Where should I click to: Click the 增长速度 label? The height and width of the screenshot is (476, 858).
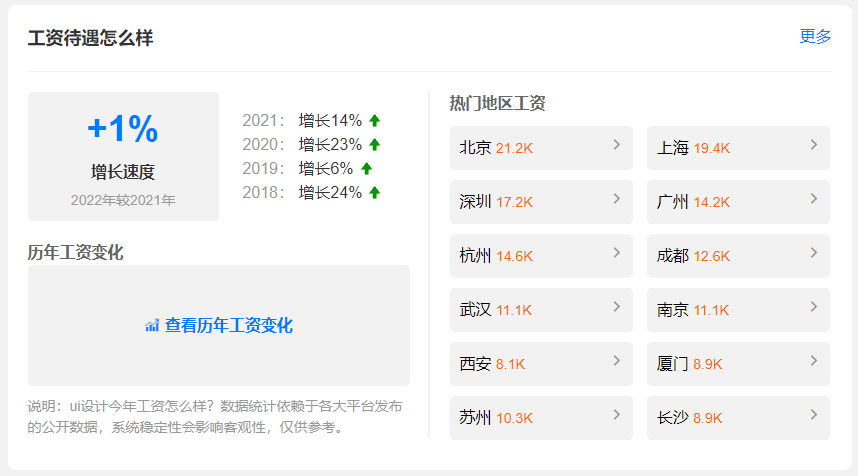123,172
